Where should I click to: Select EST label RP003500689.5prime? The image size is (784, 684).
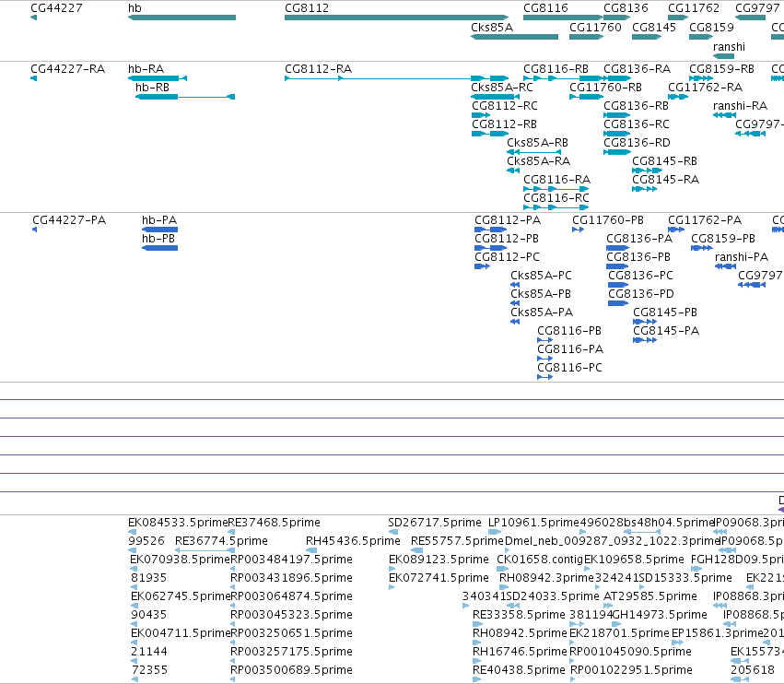point(291,670)
